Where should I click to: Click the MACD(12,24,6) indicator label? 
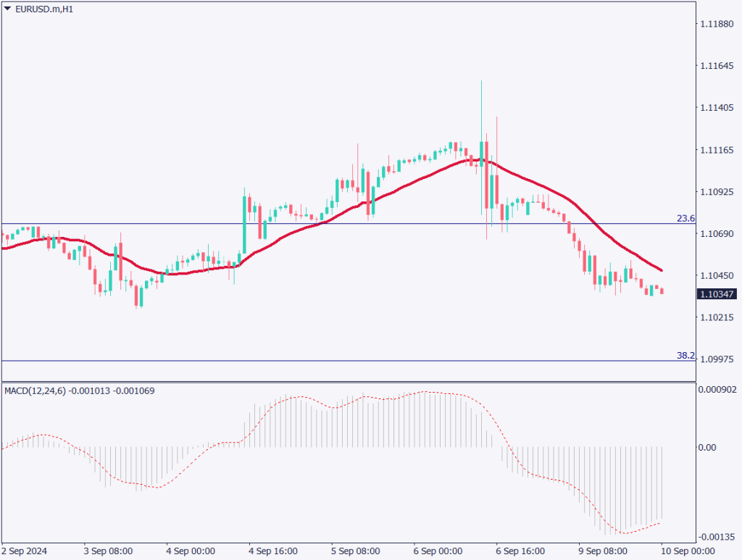pos(35,390)
